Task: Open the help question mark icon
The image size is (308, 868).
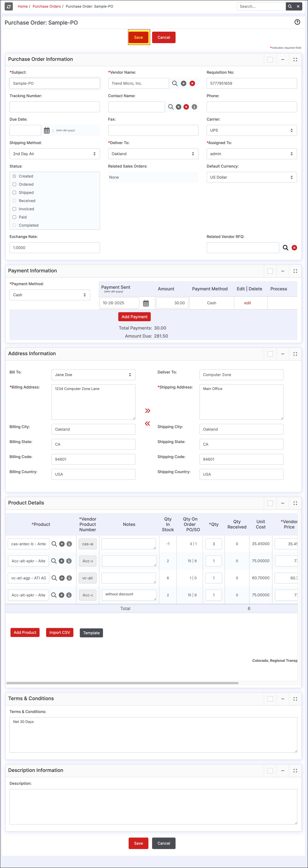Action: point(297,22)
